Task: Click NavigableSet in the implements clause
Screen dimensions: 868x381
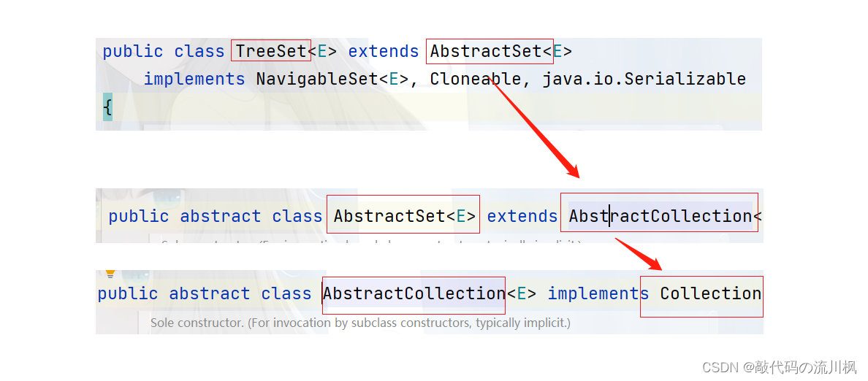Action: [317, 79]
